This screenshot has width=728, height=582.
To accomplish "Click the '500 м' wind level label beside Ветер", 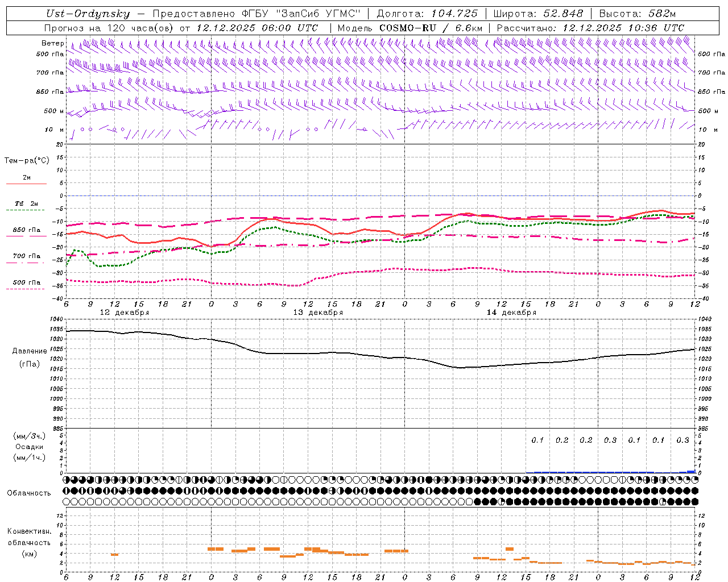I will pyautogui.click(x=54, y=111).
